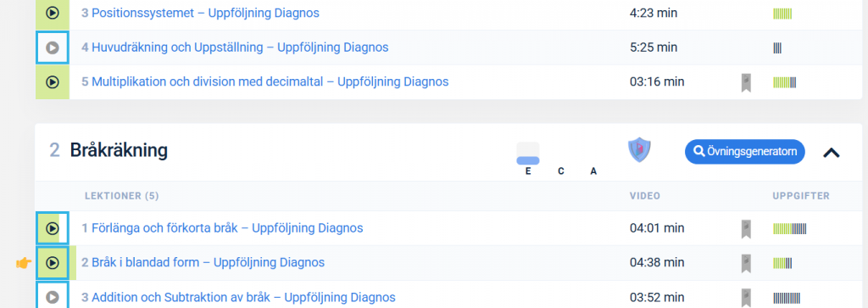Click the Bråkräkning chapter title

(119, 150)
